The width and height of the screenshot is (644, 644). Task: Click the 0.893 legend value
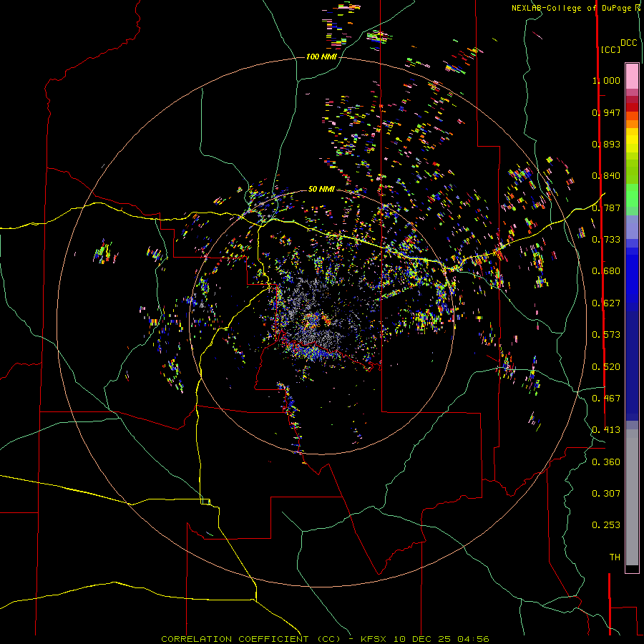click(606, 144)
